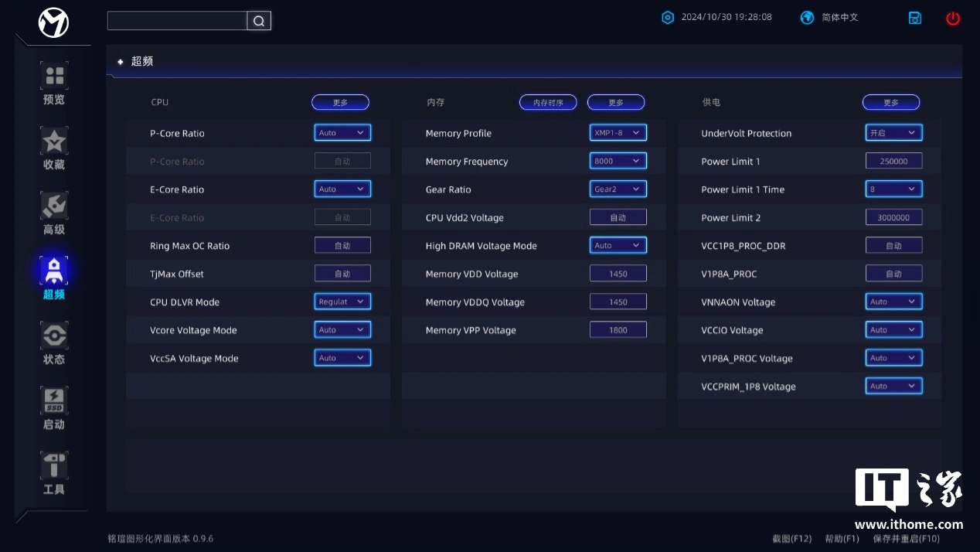Viewport: 980px width, 552px height.
Task: Click the search text box
Action: coord(177,21)
